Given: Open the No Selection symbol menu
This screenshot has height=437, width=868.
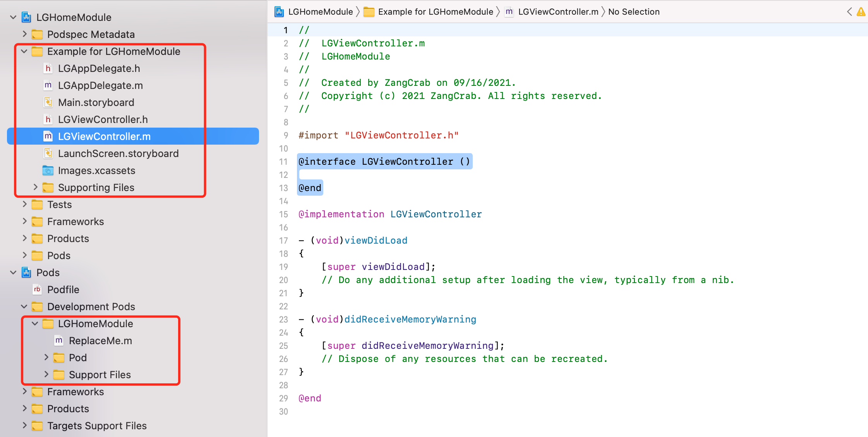Looking at the screenshot, I should tap(634, 12).
